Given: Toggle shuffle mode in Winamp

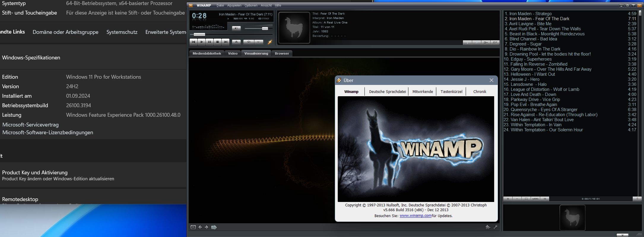Looking at the screenshot, I should pyautogui.click(x=248, y=42).
